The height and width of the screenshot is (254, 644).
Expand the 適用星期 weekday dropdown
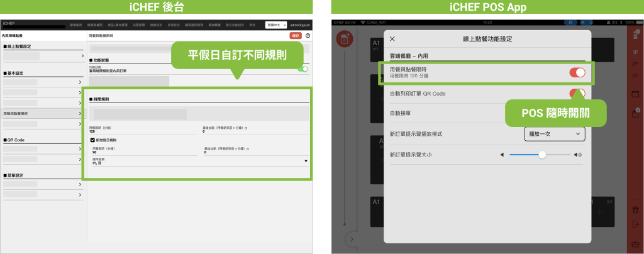click(306, 161)
